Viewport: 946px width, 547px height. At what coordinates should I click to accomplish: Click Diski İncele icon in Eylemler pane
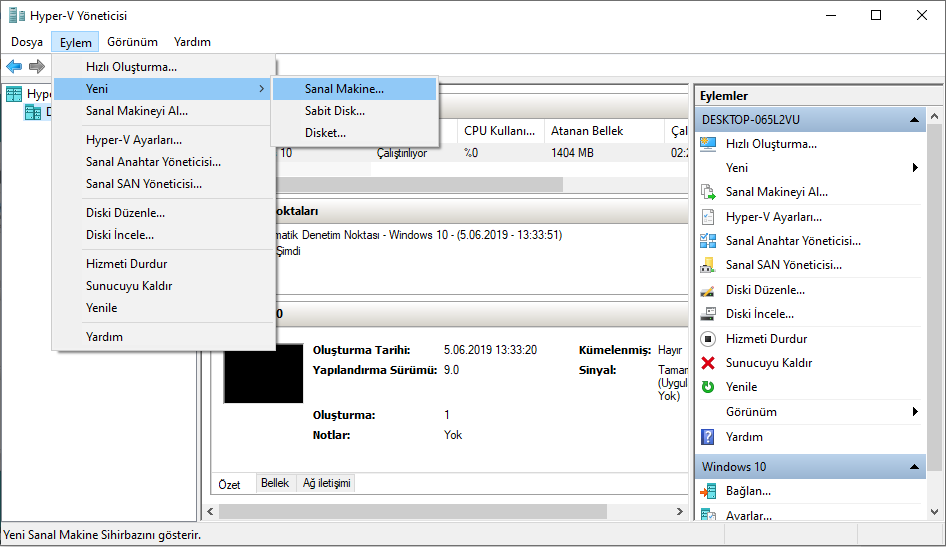coord(708,314)
